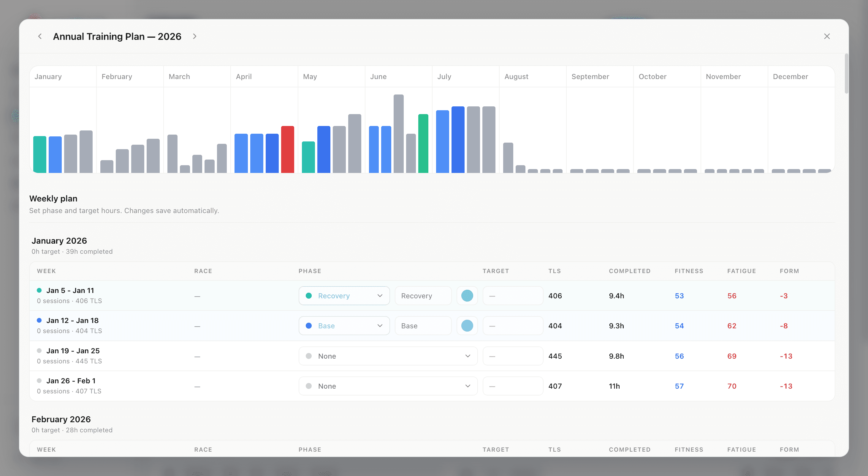Open phase dropdown for Jan 12 - Jan 18

344,326
